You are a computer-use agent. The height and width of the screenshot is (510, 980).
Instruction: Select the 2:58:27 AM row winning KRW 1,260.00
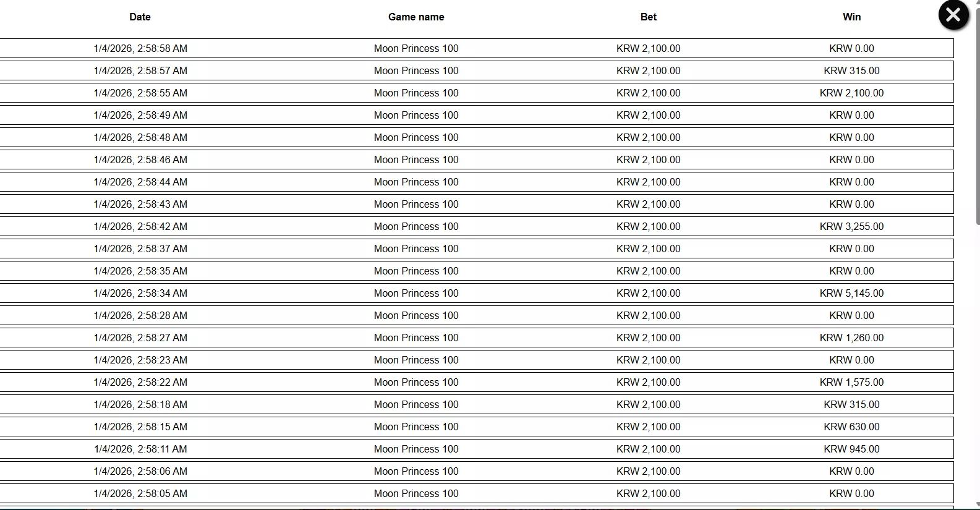[x=477, y=338]
